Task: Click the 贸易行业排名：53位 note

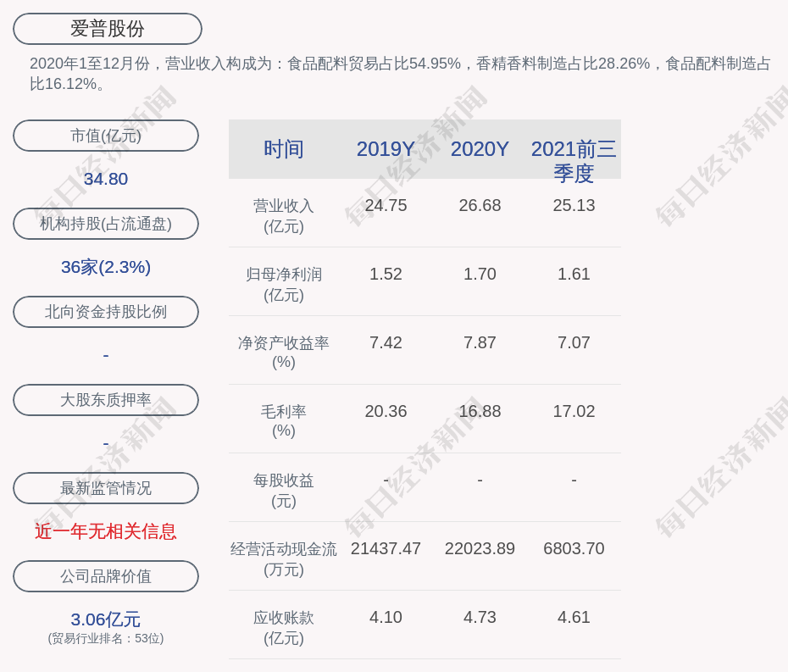Action: 106,638
